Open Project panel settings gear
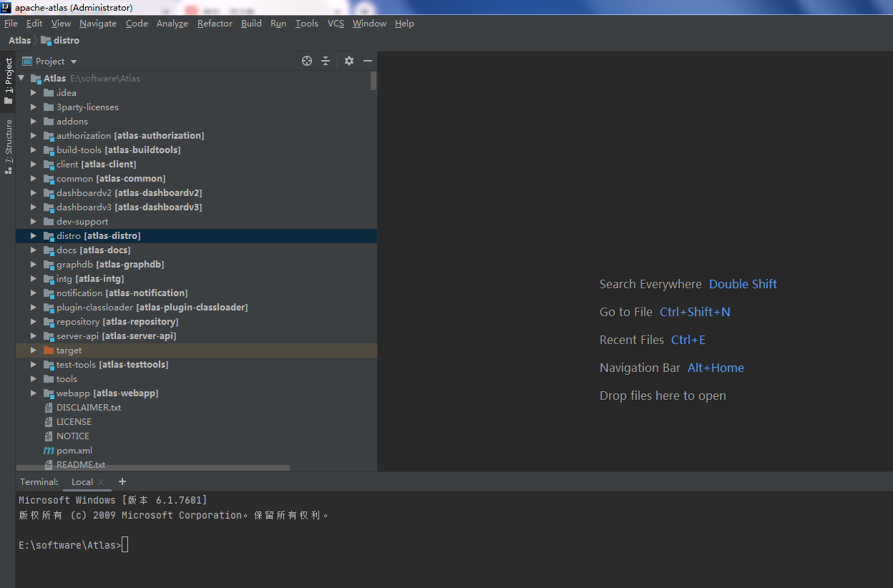The image size is (893, 588). point(349,61)
